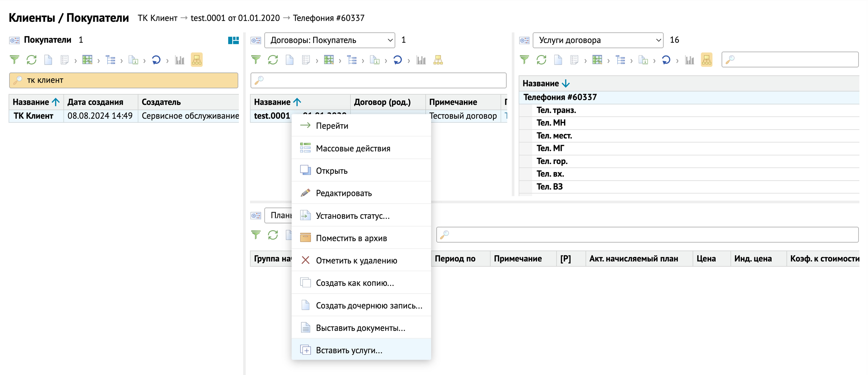
Task: Select Телефония #60337 service row
Action: (x=689, y=97)
